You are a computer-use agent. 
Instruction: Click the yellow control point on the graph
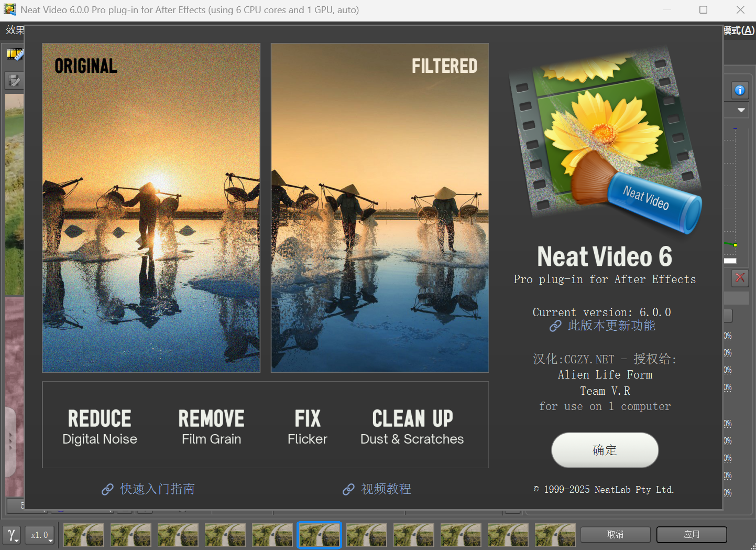coord(735,245)
